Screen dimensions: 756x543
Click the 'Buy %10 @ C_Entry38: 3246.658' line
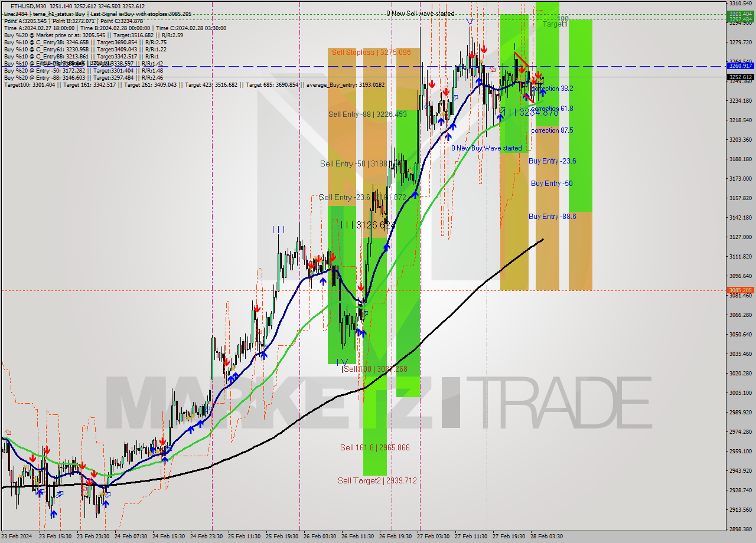85,42
